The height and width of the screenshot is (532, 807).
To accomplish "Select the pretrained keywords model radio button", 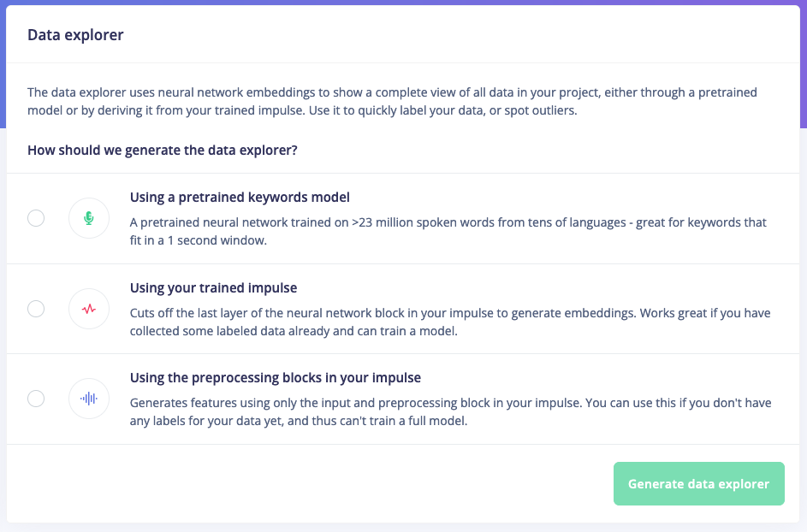I will (36, 218).
